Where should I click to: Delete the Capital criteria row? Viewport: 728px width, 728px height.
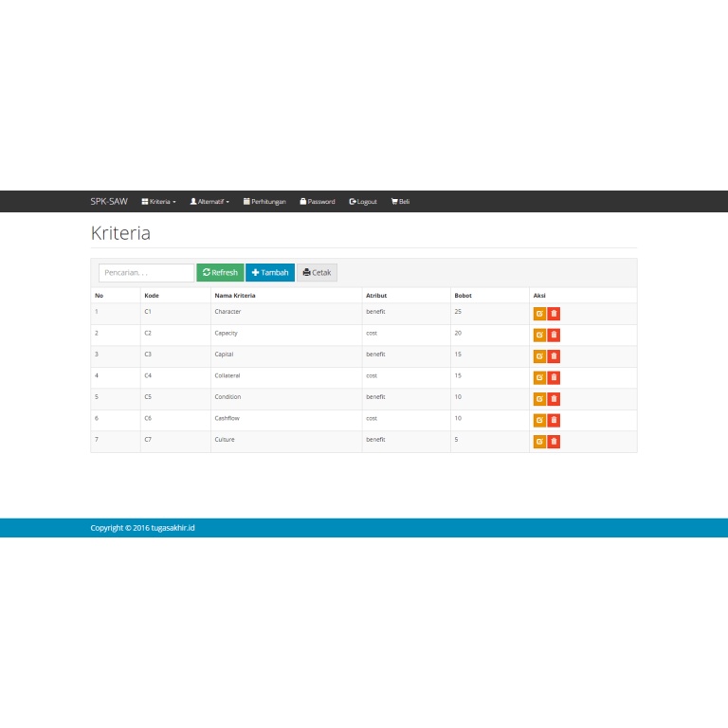point(554,356)
